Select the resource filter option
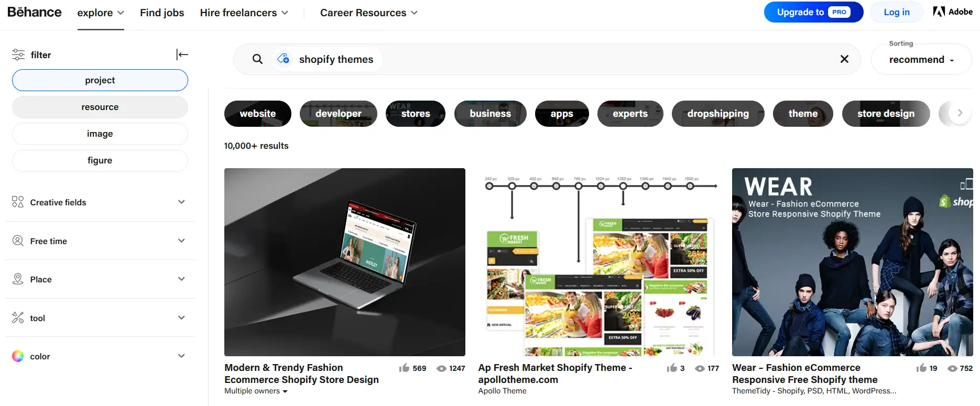Viewport: 980px width, 406px height. (100, 107)
